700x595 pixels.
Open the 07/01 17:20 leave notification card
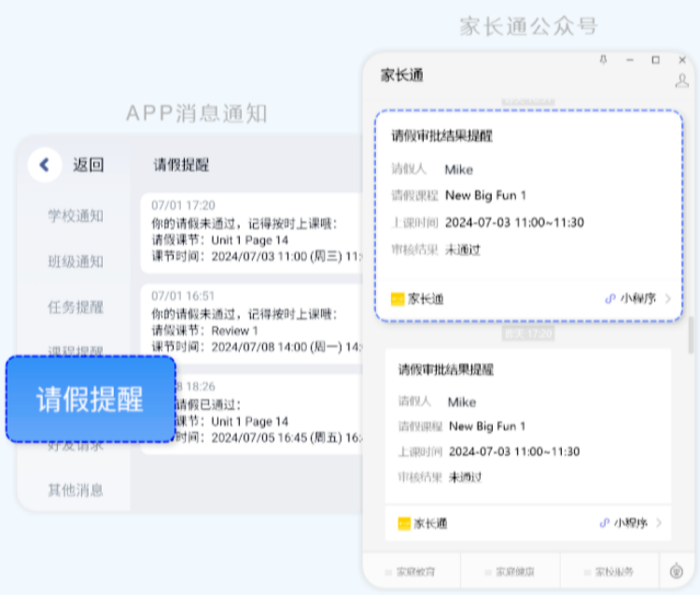(x=252, y=233)
